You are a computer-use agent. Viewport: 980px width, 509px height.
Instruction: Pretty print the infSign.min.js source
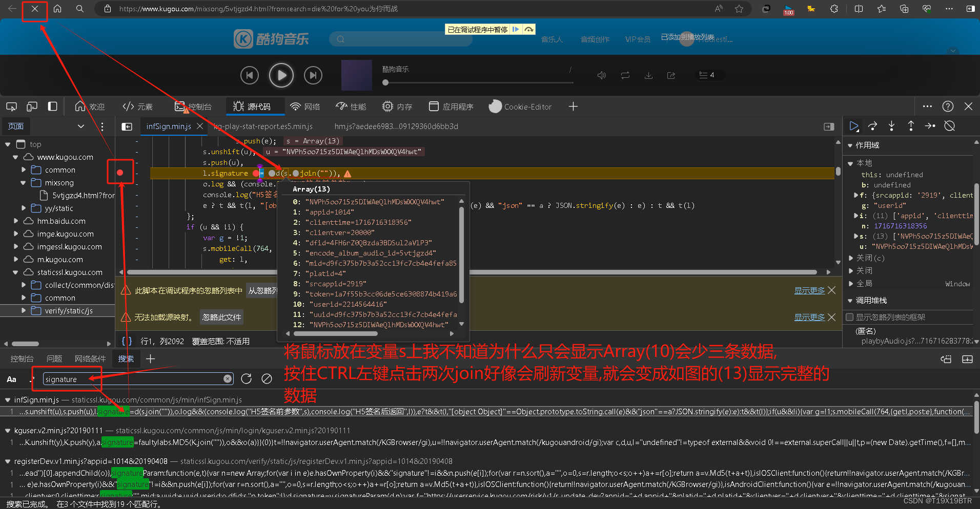[x=127, y=341]
